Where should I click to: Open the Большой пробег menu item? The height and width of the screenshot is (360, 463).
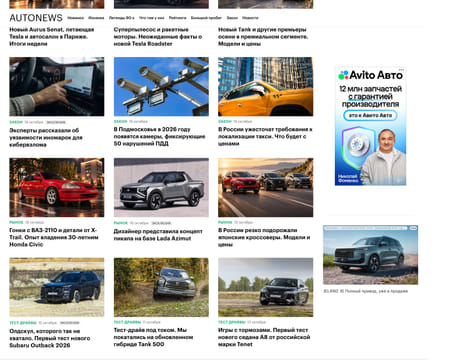(206, 18)
